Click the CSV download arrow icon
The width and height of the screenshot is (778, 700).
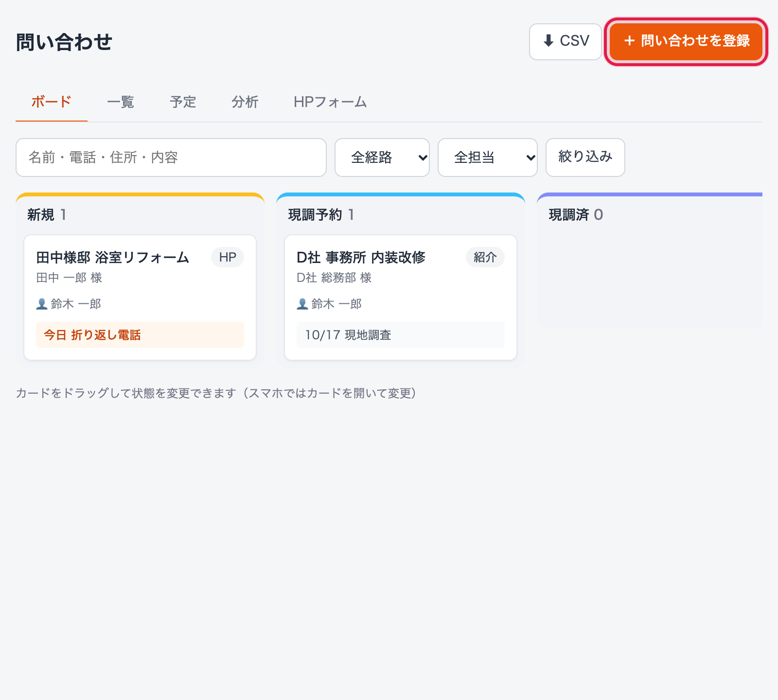tap(548, 41)
